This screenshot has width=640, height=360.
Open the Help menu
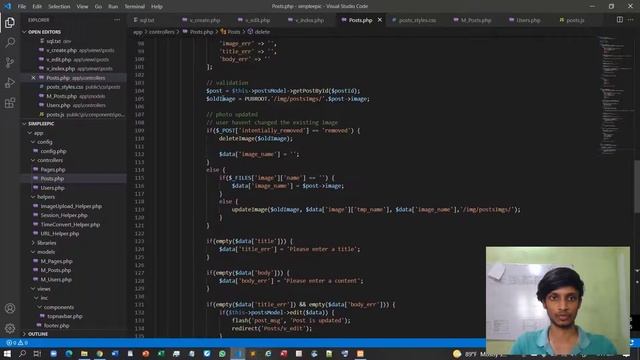point(157,7)
